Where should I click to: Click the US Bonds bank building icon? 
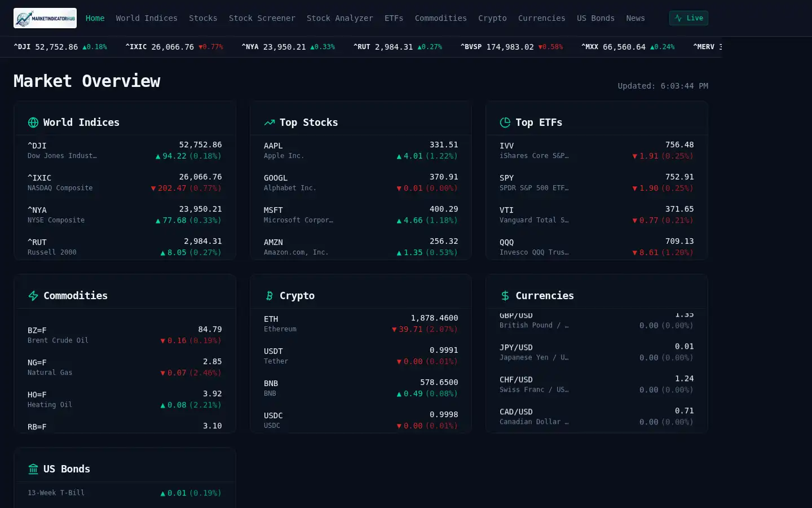pos(33,469)
